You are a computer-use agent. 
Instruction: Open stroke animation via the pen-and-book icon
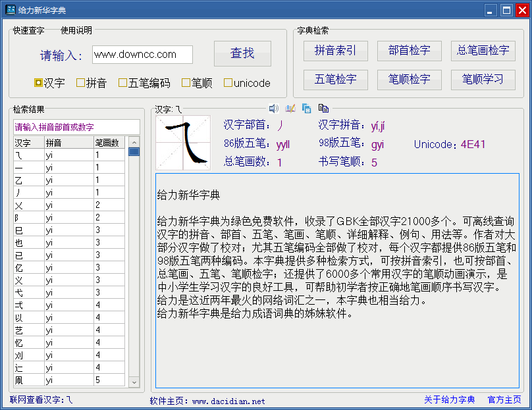point(290,108)
